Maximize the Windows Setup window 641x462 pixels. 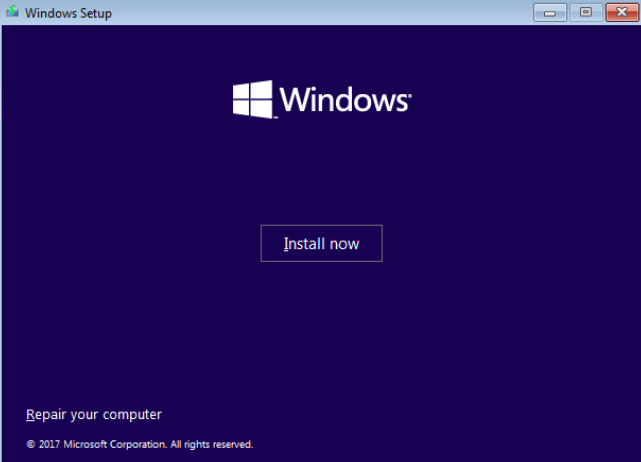pos(585,13)
